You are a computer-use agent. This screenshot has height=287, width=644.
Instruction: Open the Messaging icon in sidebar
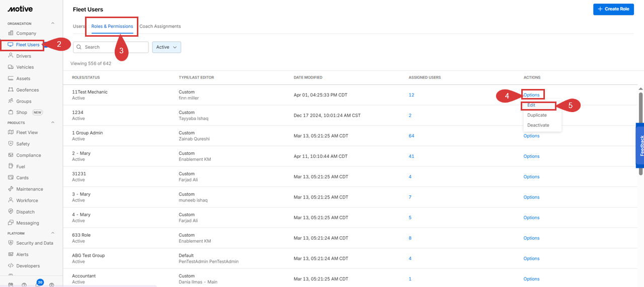[x=11, y=223]
